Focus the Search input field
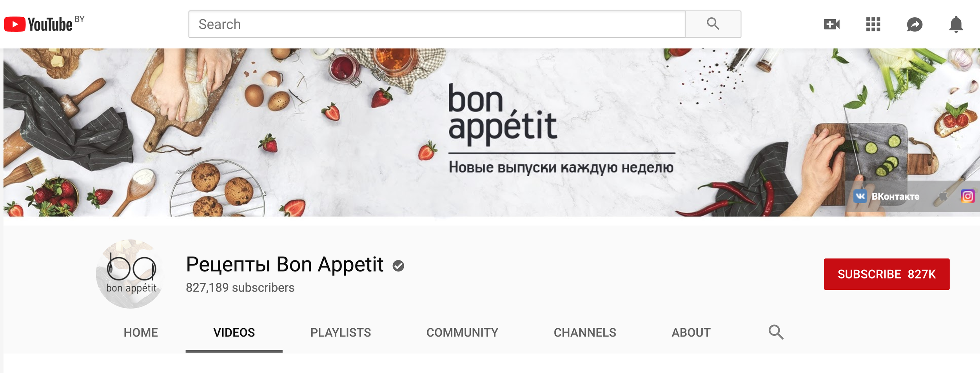This screenshot has height=373, width=980. click(437, 24)
